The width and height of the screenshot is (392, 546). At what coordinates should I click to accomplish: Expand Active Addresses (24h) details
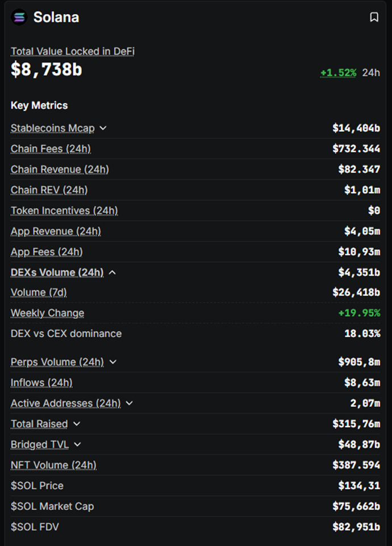click(x=130, y=403)
